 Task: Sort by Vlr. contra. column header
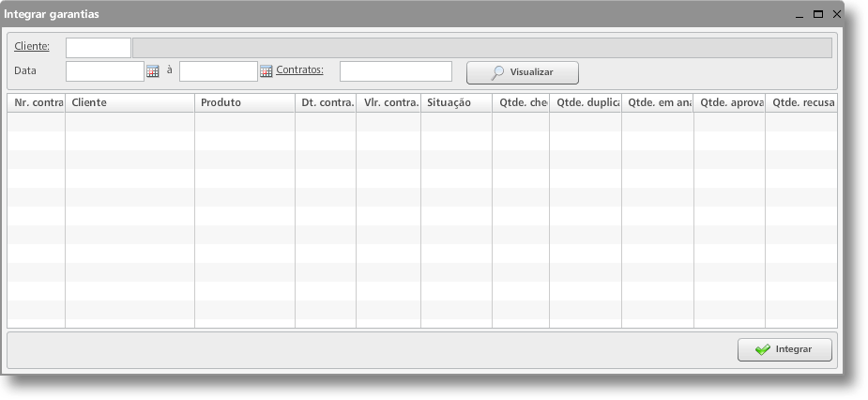388,103
